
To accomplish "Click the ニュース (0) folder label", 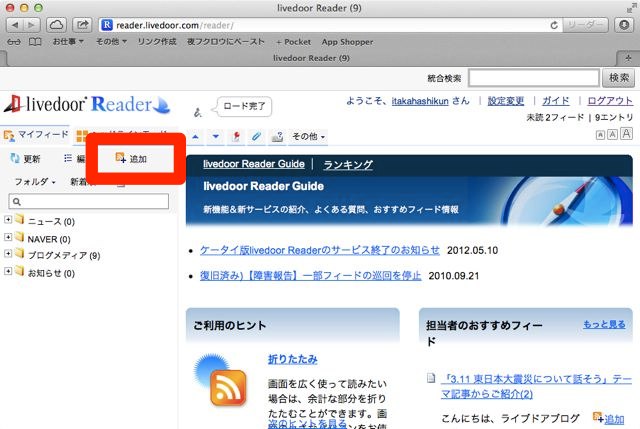I will click(x=51, y=222).
